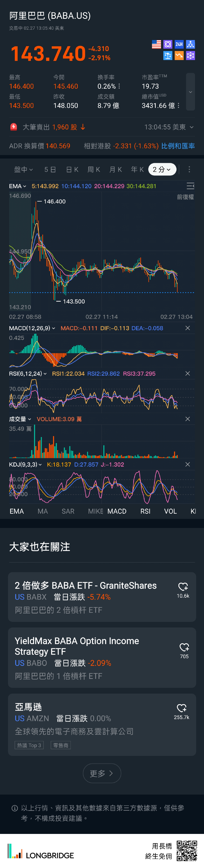Tap the balance scale icon
Screen dimensions: 204x868
pyautogui.click(x=168, y=56)
